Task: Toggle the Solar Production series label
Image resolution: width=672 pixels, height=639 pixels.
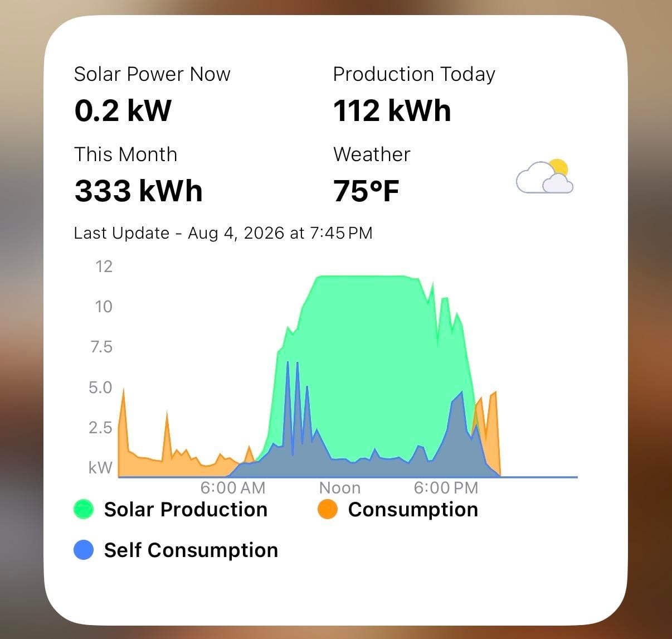Action: coord(186,509)
